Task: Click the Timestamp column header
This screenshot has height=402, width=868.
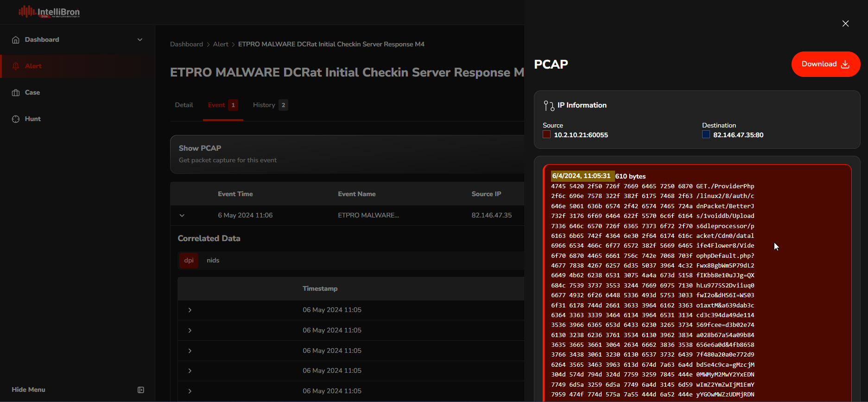Action: [320, 289]
